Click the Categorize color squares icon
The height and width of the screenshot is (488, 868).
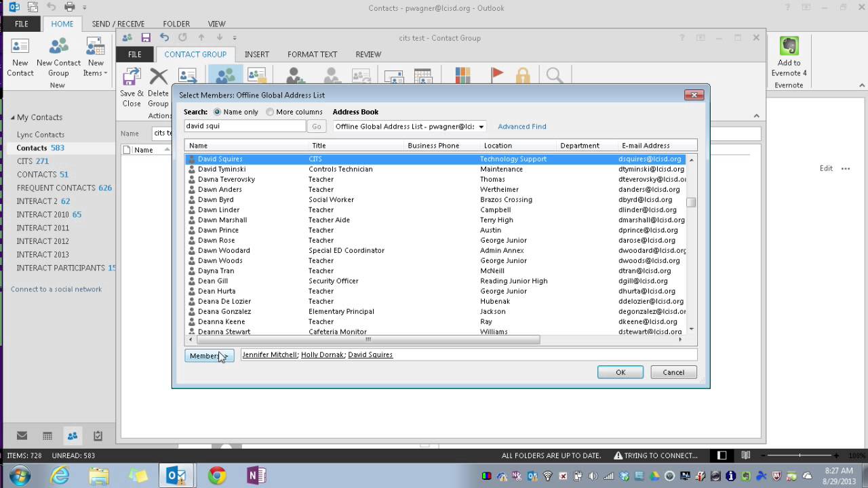463,75
